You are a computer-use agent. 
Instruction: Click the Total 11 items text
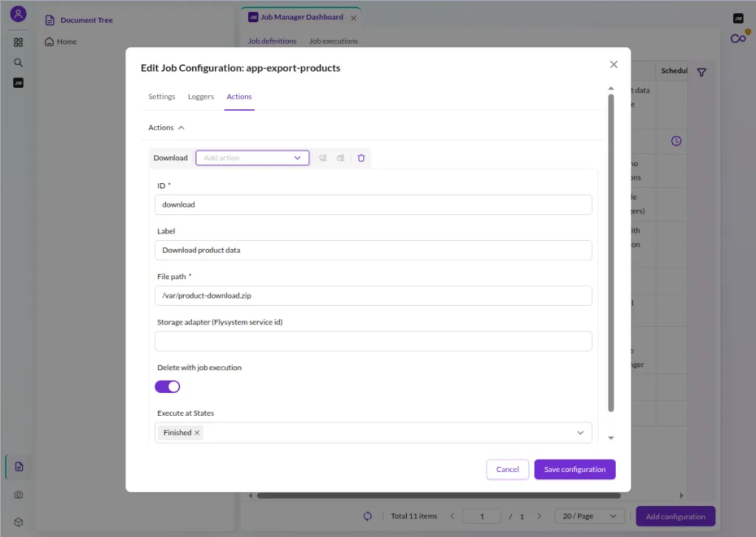[413, 516]
